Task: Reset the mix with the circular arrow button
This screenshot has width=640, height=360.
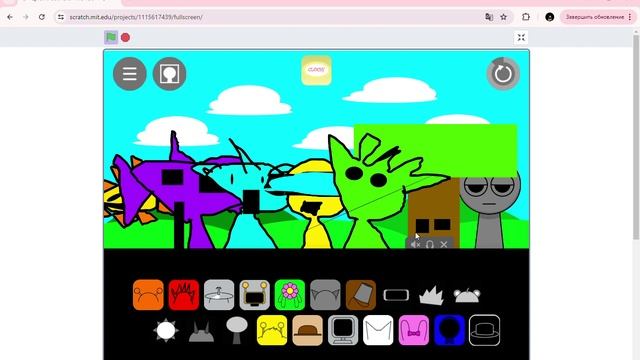Action: 503,74
